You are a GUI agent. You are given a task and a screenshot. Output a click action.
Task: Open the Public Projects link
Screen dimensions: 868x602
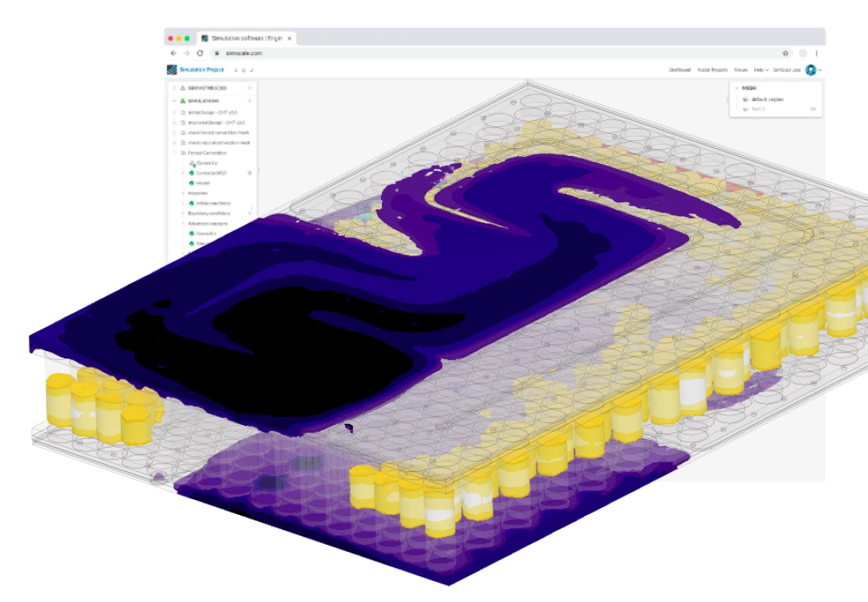(x=712, y=70)
